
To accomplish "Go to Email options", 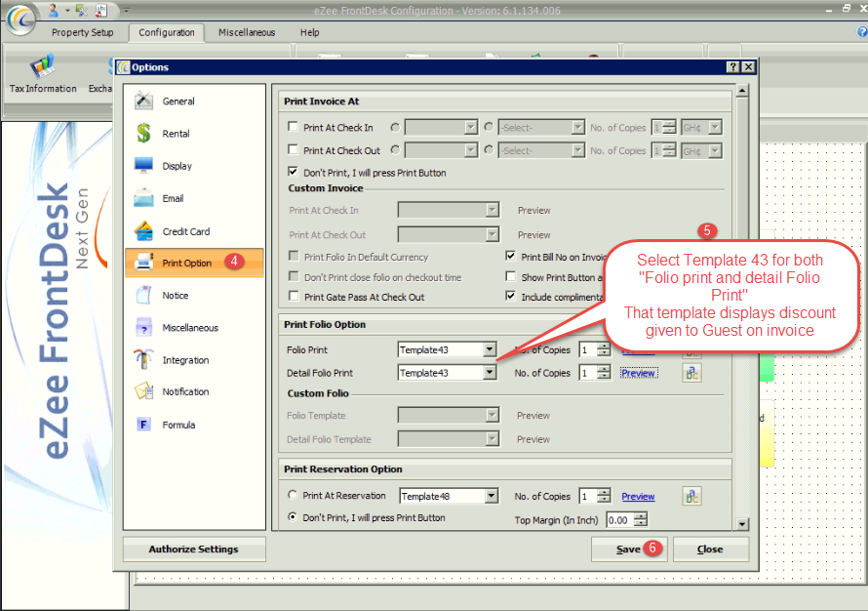I will click(173, 198).
